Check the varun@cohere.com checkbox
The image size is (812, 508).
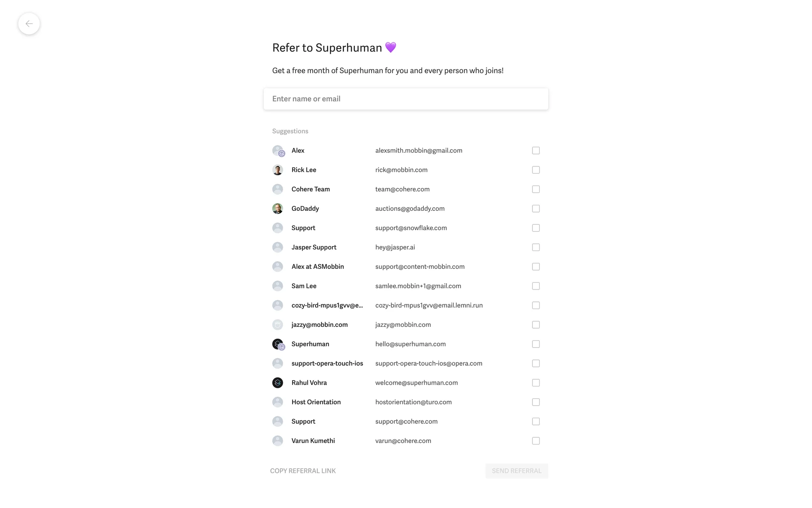coord(536,441)
